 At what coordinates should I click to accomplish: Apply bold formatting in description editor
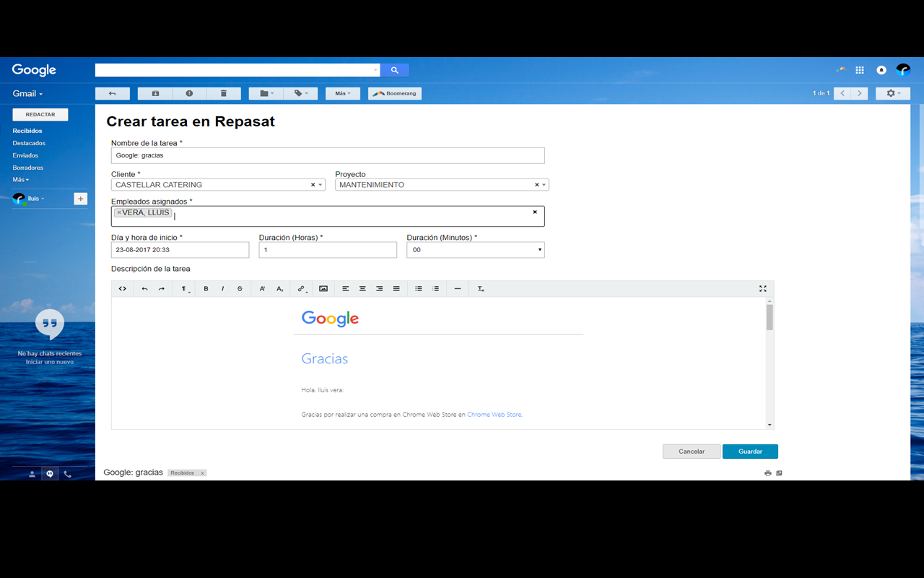pyautogui.click(x=206, y=289)
